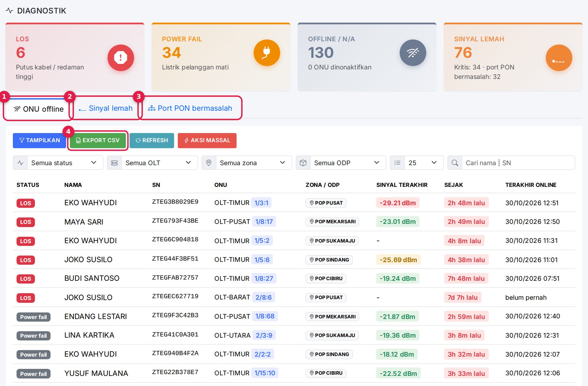Click the OFFLINE / N/A summary card
Image resolution: width=588 pixels, height=386 pixels.
(x=367, y=57)
